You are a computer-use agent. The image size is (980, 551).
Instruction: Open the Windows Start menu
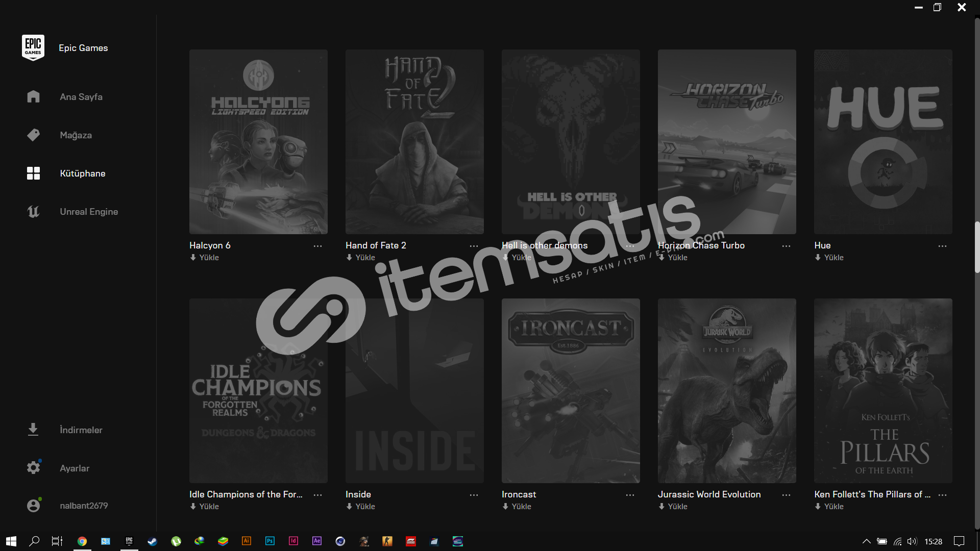[x=11, y=541]
